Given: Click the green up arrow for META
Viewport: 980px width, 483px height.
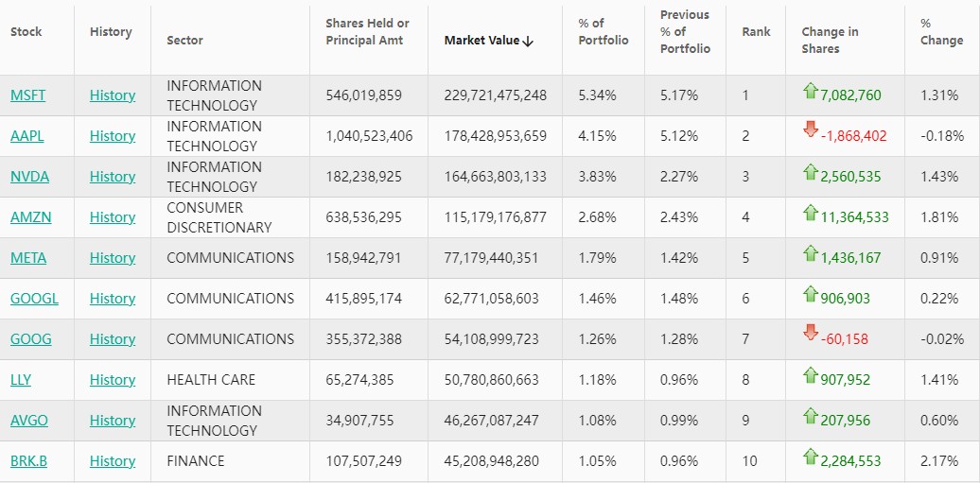Looking at the screenshot, I should tap(810, 253).
